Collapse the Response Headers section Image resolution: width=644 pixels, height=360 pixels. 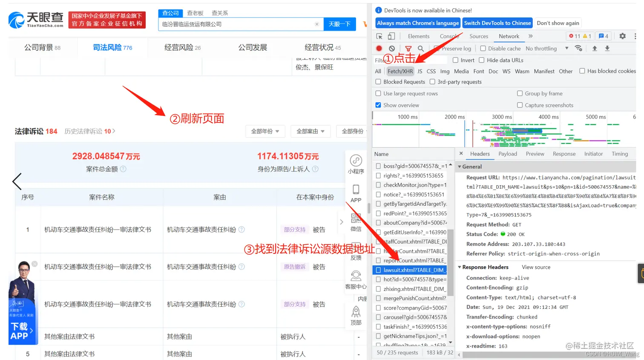pos(460,267)
